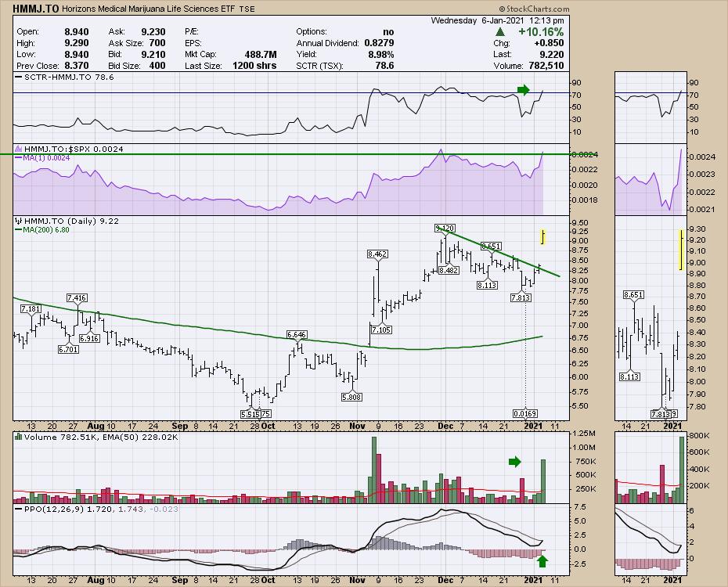The height and width of the screenshot is (587, 728).
Task: Select the 6.916 price label
Action: (89, 338)
